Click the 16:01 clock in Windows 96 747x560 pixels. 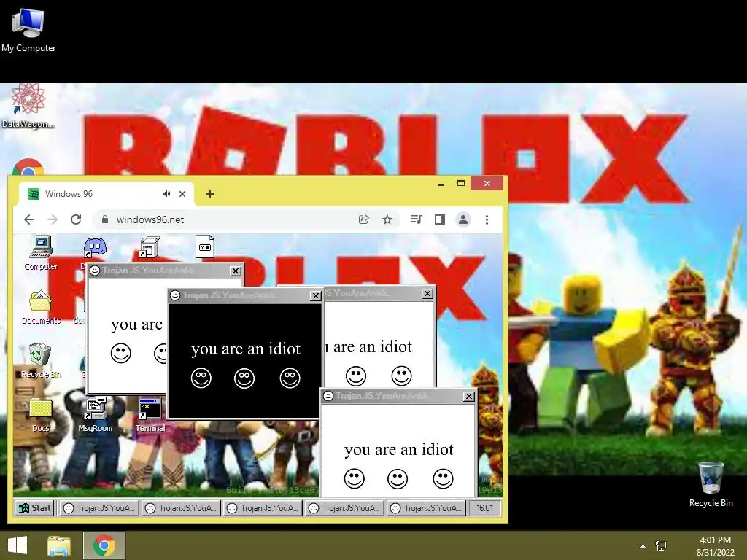(485, 508)
